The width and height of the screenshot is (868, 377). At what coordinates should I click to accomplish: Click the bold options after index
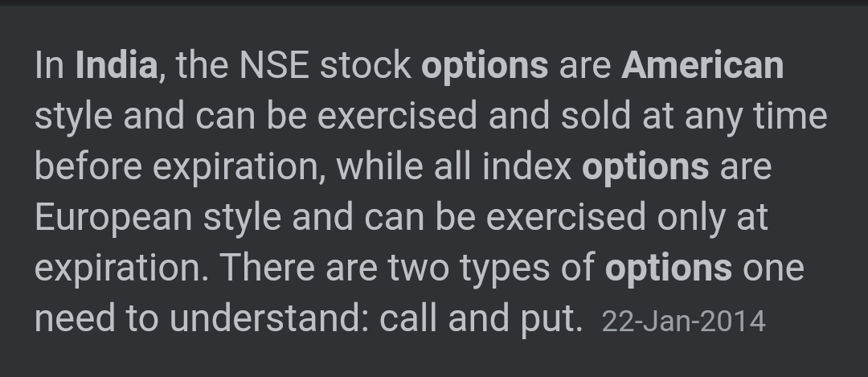coord(645,168)
